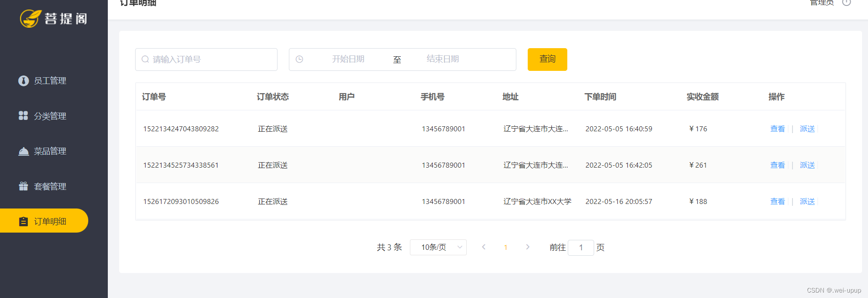Click the order time 2022-05-16 20:05:57
Viewport: 868px width, 298px height.
[619, 202]
